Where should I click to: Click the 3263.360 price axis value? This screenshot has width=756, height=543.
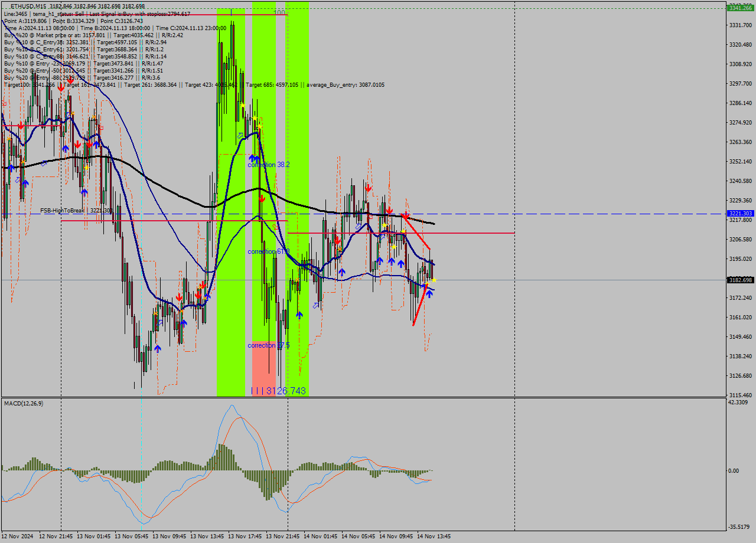[741, 142]
